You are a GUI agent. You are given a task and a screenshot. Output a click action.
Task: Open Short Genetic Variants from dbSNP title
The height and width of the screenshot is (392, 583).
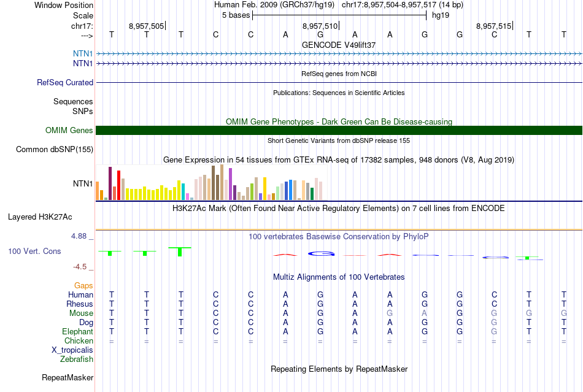[x=339, y=140]
